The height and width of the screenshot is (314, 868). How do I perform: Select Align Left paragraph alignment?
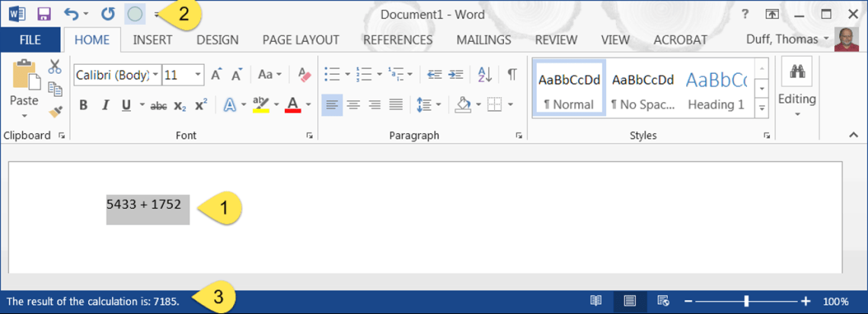[x=331, y=104]
